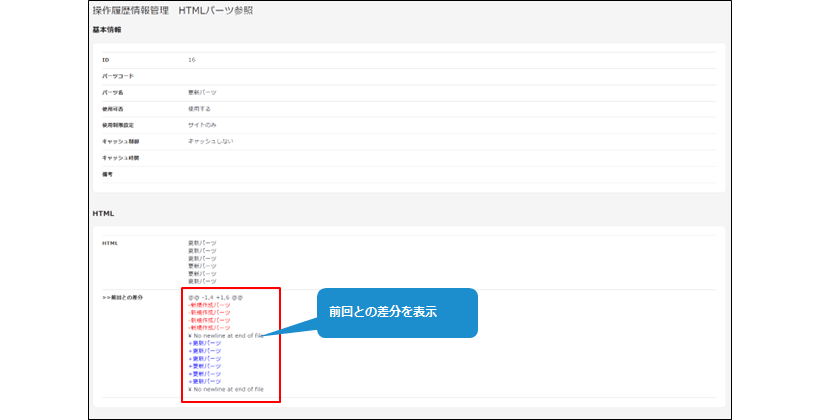Select the @@ -1,4 +1,6 @@ diff header

pos(215,297)
